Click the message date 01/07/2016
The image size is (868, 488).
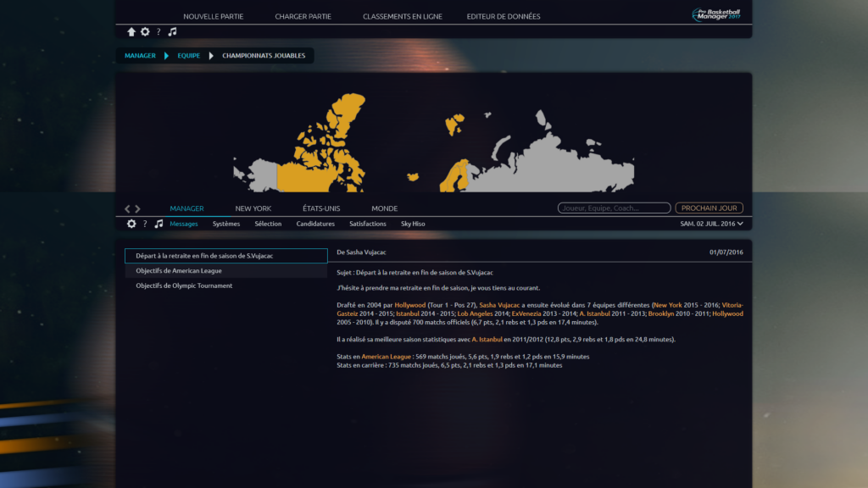[x=726, y=252]
